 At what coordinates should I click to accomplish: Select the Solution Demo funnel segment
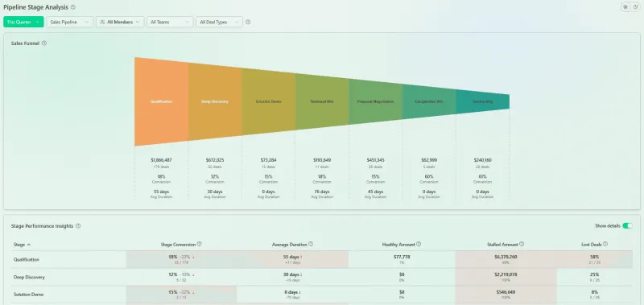268,101
